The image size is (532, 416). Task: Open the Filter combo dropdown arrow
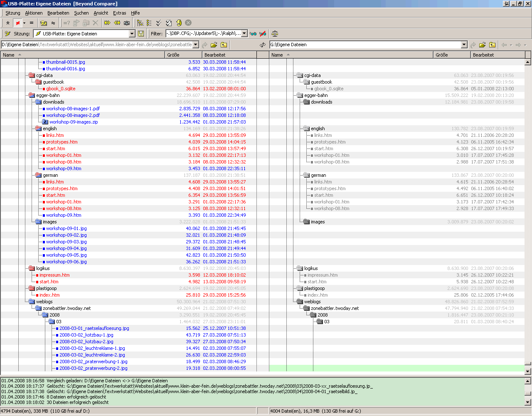click(244, 34)
